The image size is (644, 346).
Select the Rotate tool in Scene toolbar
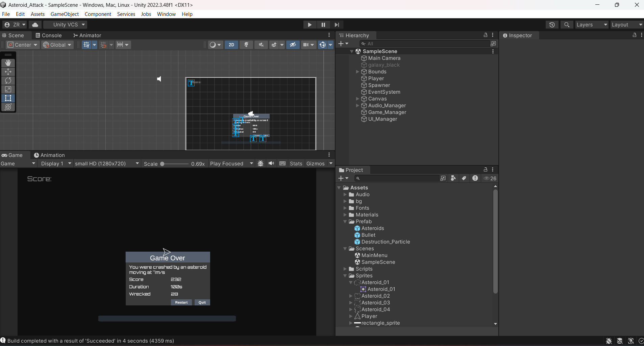(x=8, y=80)
